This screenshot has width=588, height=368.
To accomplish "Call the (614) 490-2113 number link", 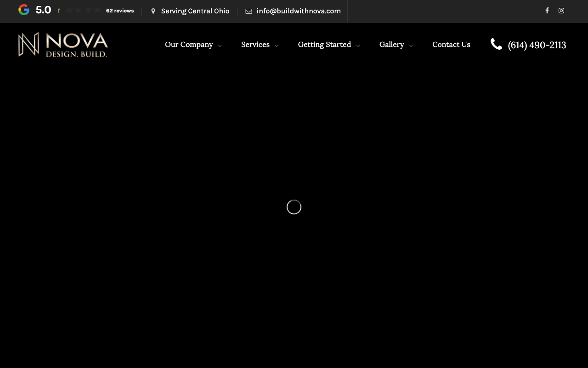I will pyautogui.click(x=537, y=45).
